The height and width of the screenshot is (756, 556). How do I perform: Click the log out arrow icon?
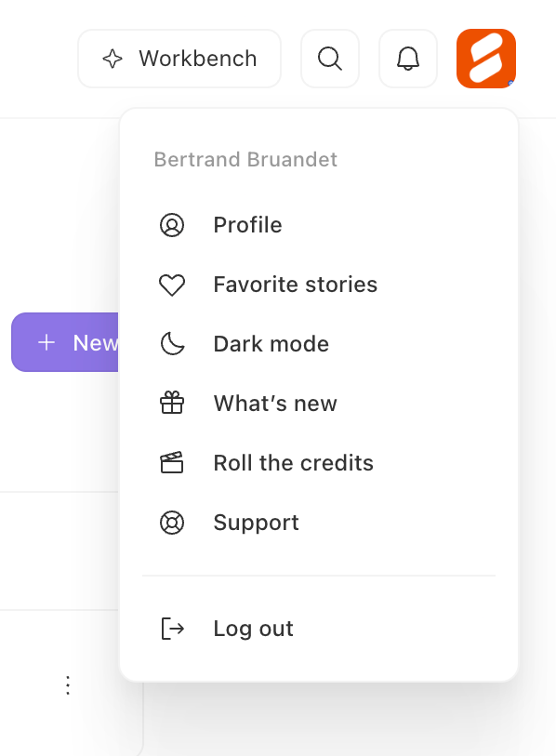[x=172, y=628]
